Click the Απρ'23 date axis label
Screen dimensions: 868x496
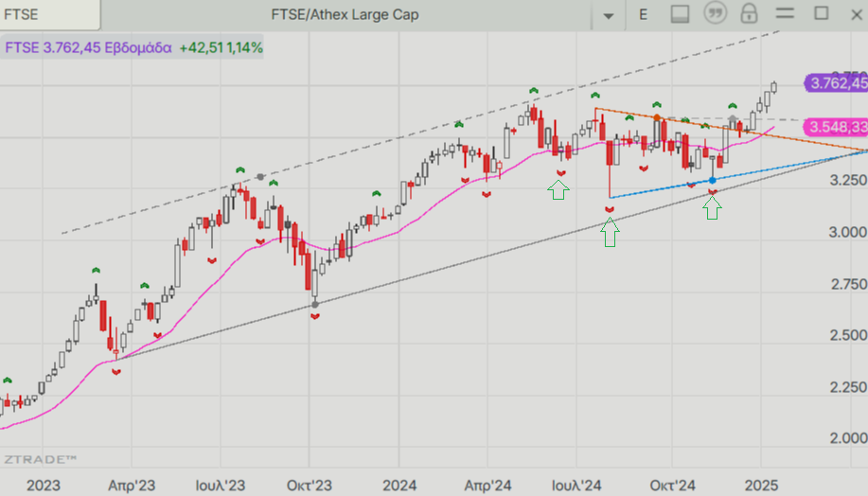[132, 486]
